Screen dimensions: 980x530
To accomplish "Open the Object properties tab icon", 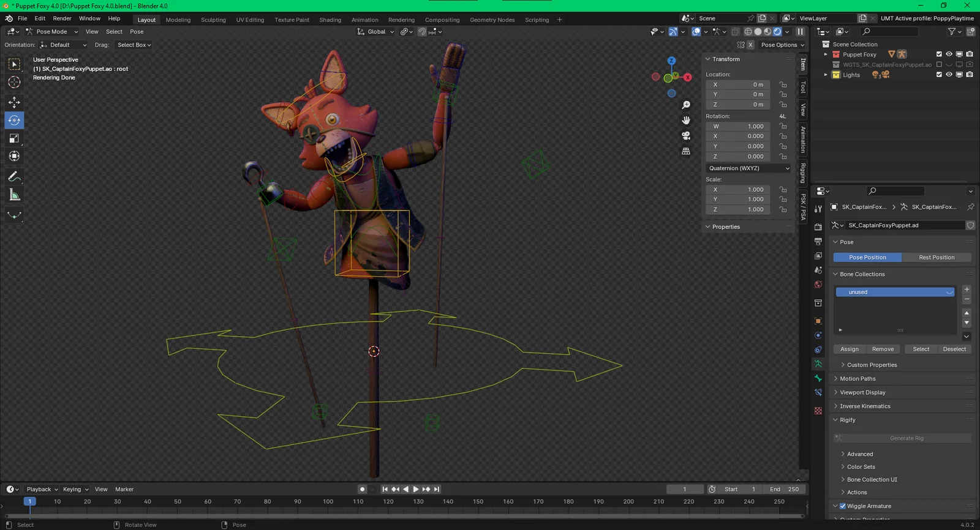I will click(x=818, y=321).
